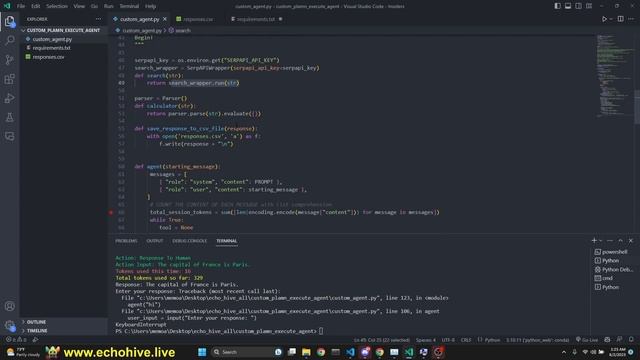Open custom_agent.py in the Explorer tree
Image resolution: width=640 pixels, height=360 pixels.
point(52,39)
